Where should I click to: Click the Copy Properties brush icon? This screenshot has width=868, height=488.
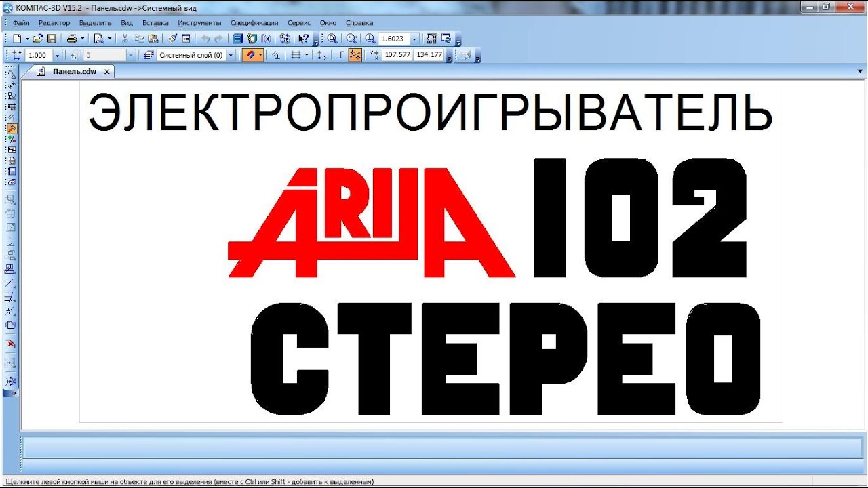pos(172,39)
